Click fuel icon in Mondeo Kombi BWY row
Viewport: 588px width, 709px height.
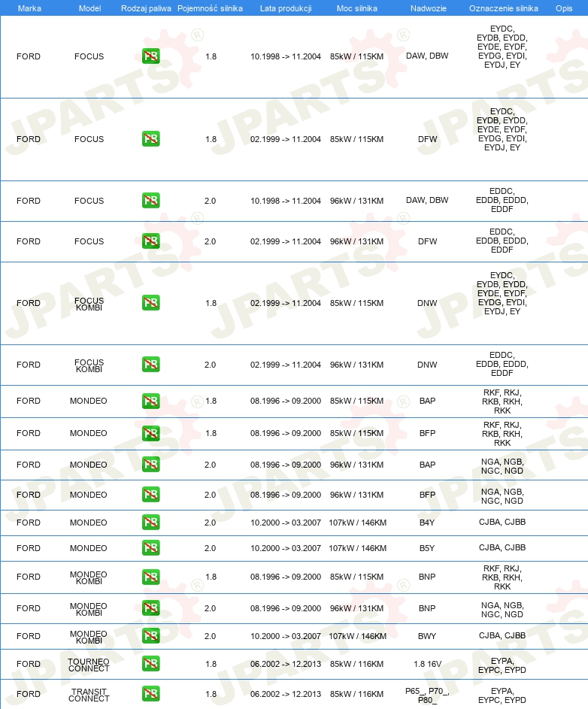[x=150, y=636]
